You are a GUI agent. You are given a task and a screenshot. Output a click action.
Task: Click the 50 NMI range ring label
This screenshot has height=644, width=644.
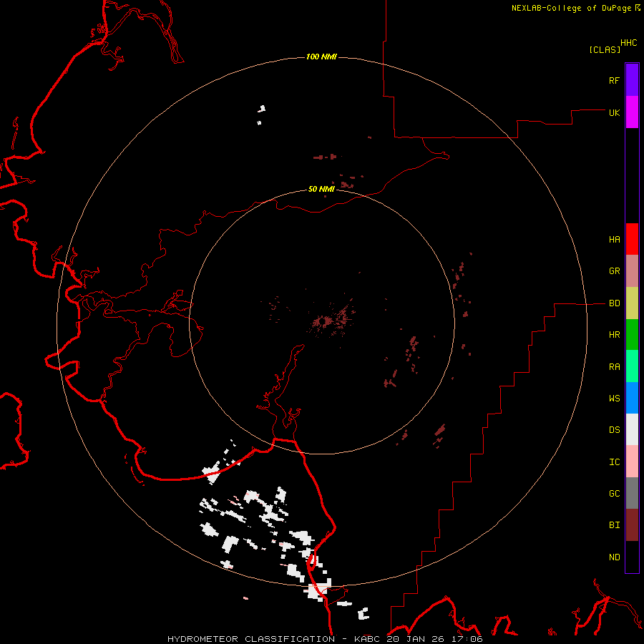tap(321, 189)
